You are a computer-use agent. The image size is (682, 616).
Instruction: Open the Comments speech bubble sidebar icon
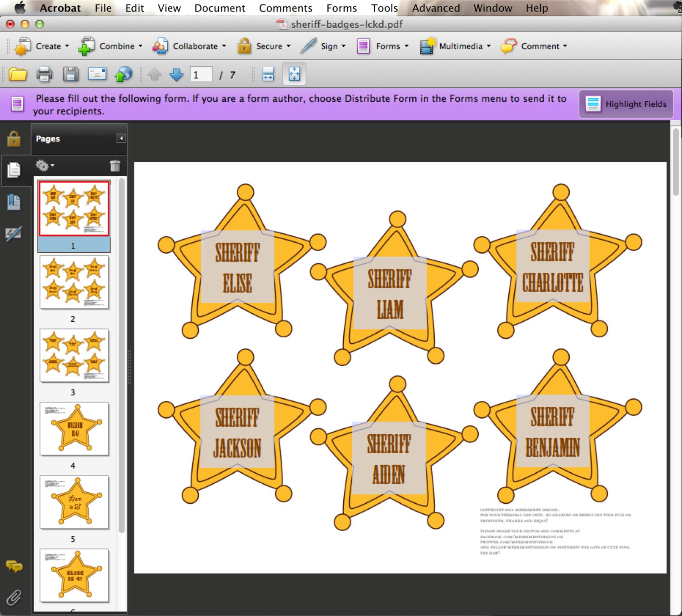(14, 566)
